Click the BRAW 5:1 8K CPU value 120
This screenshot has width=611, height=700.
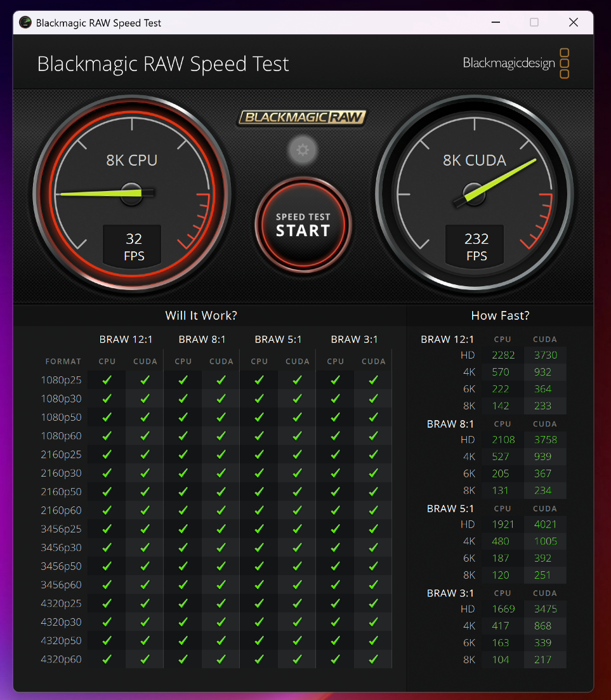[x=501, y=576]
